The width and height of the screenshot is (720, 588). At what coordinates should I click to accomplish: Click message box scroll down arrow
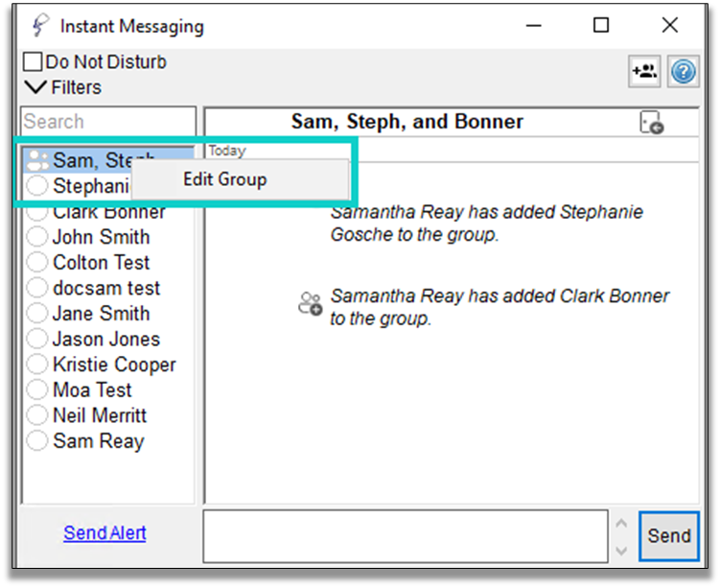pyautogui.click(x=620, y=551)
